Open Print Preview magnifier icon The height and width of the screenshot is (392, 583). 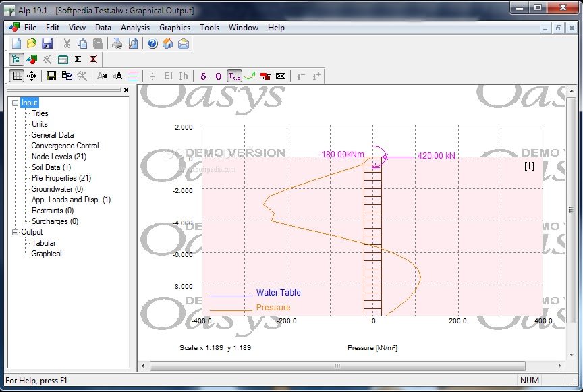point(133,43)
